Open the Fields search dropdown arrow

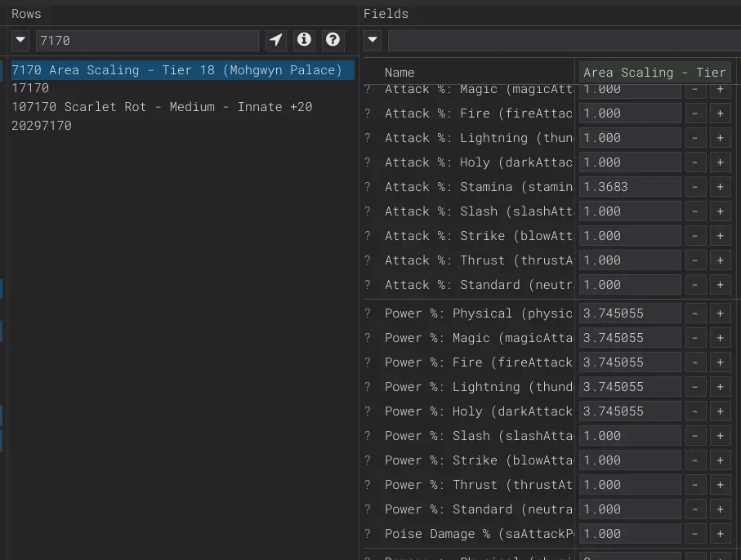coord(373,40)
